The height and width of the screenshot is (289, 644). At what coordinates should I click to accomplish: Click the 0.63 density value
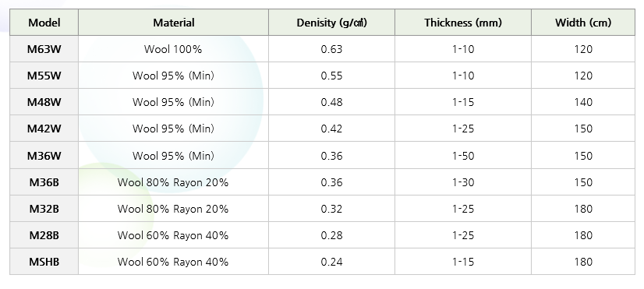pos(331,49)
